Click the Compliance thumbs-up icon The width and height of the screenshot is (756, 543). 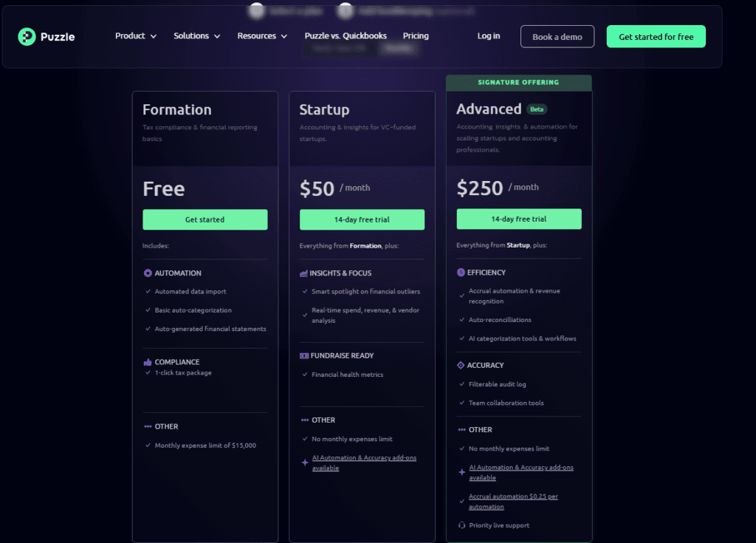148,362
